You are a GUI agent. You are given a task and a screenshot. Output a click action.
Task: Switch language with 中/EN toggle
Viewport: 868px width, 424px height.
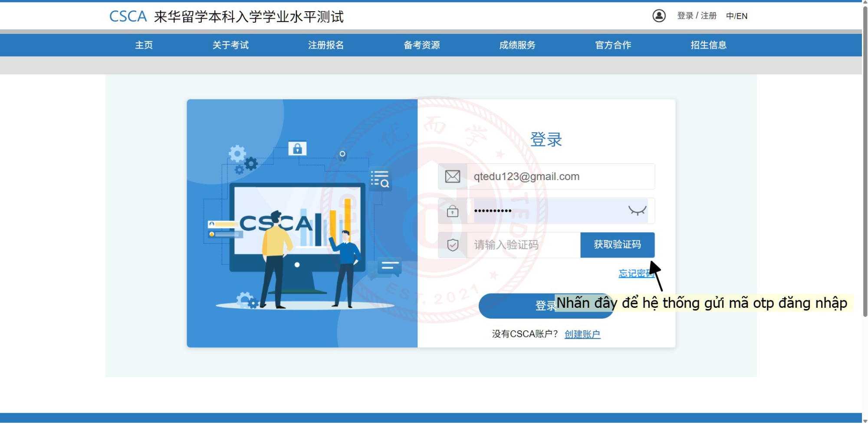736,16
